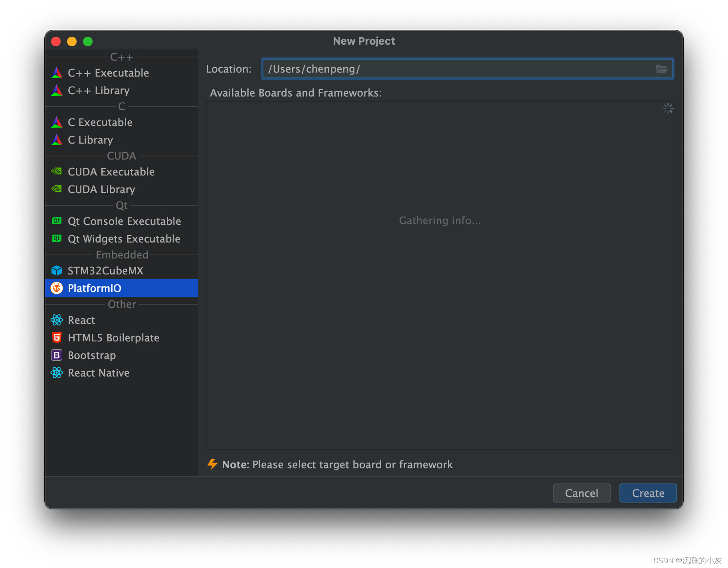Choose the C Executable project type
Viewport: 728px width, 568px height.
(x=121, y=122)
